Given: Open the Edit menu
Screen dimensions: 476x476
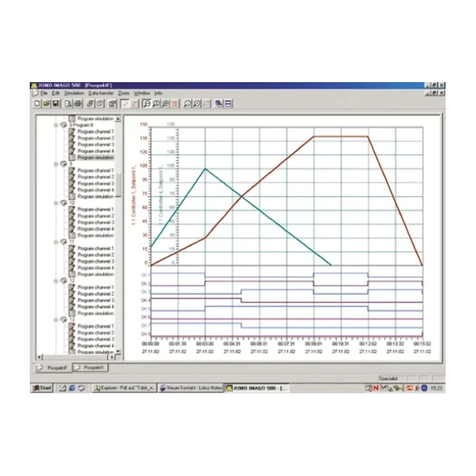Looking at the screenshot, I should 55,93.
